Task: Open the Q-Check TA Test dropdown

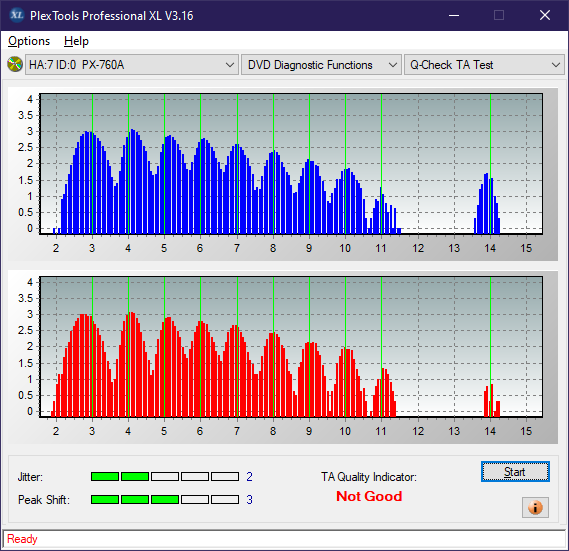Action: tap(484, 65)
